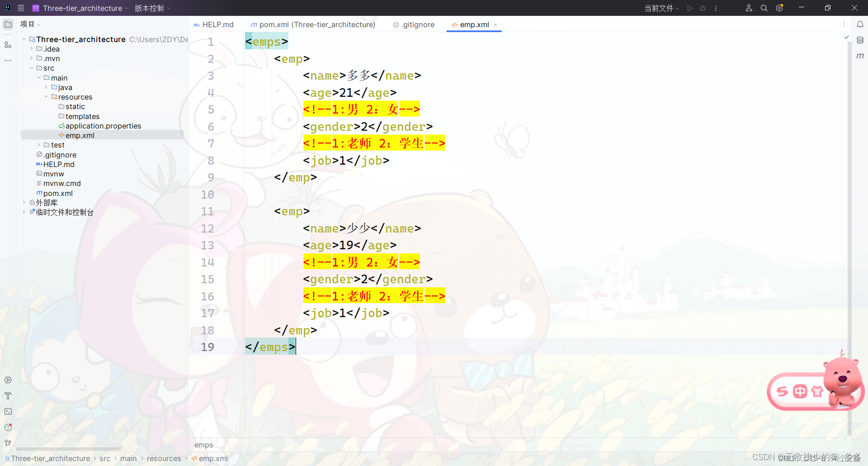868x466 pixels.
Task: Click resources in the breadcrumb bar
Action: click(x=164, y=458)
